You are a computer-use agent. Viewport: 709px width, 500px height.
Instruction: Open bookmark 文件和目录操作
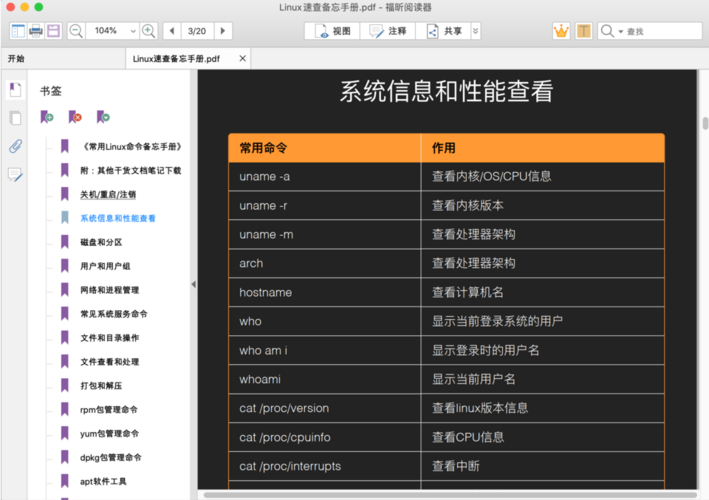click(109, 338)
